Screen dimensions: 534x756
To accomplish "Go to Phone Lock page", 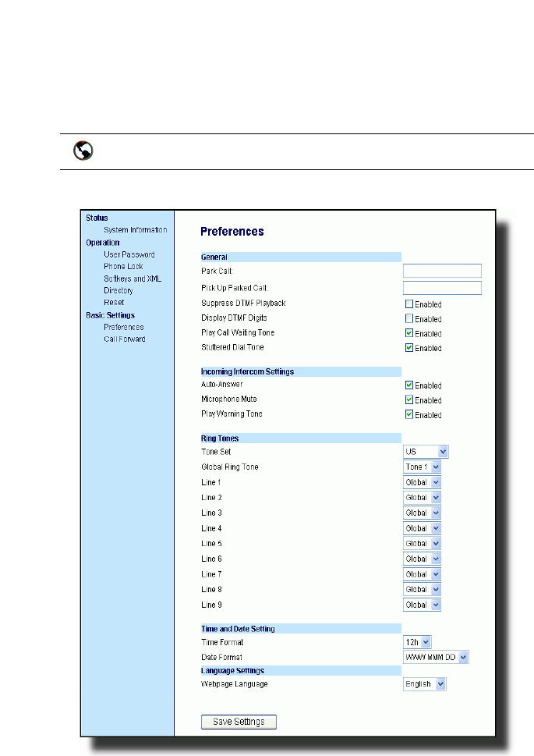I will (x=123, y=266).
